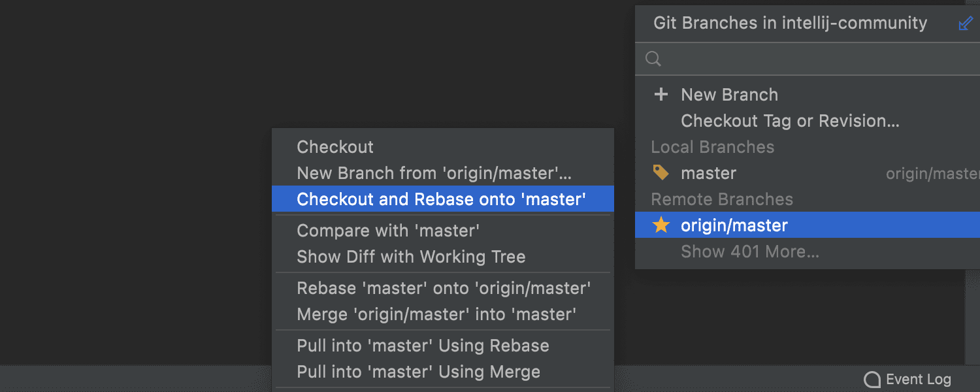Expand Show 401 More... branches

808,252
